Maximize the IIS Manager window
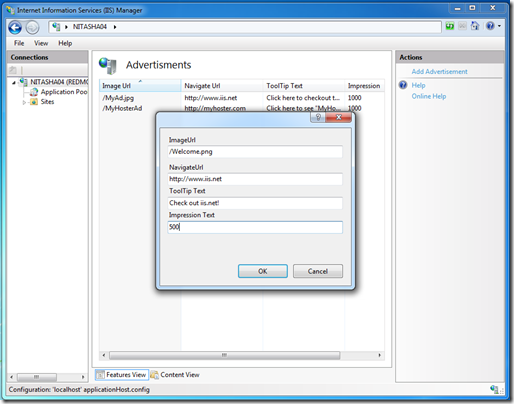 tap(472, 8)
